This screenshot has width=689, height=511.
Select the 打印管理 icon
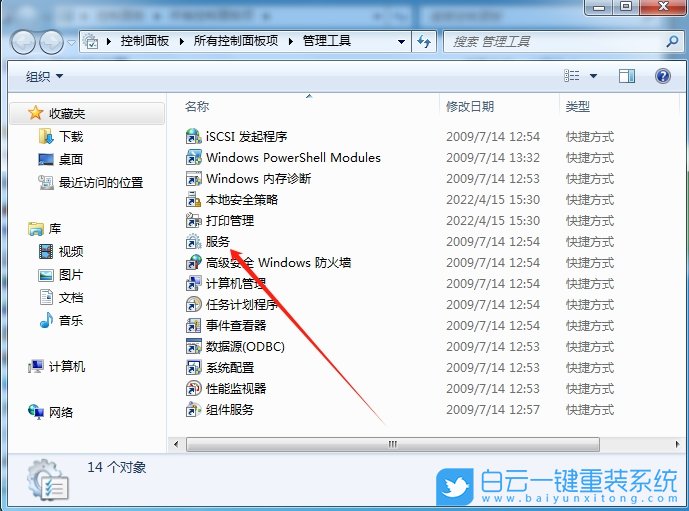[194, 221]
